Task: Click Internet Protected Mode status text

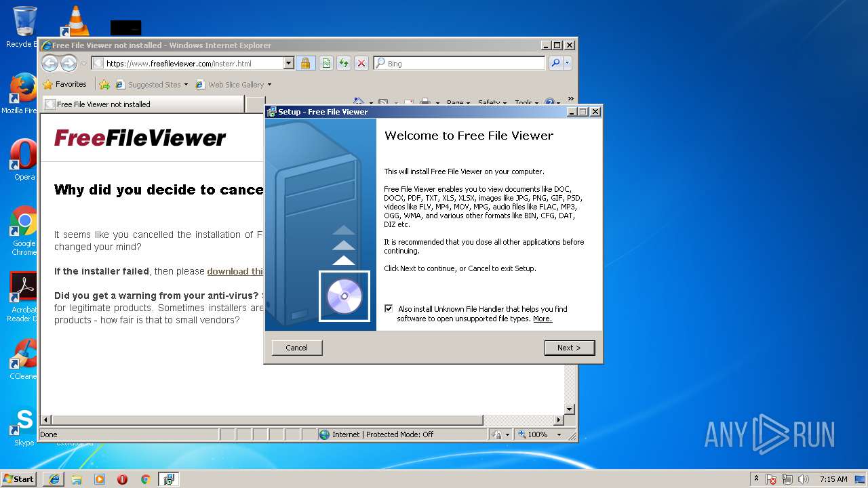Action: 382,434
